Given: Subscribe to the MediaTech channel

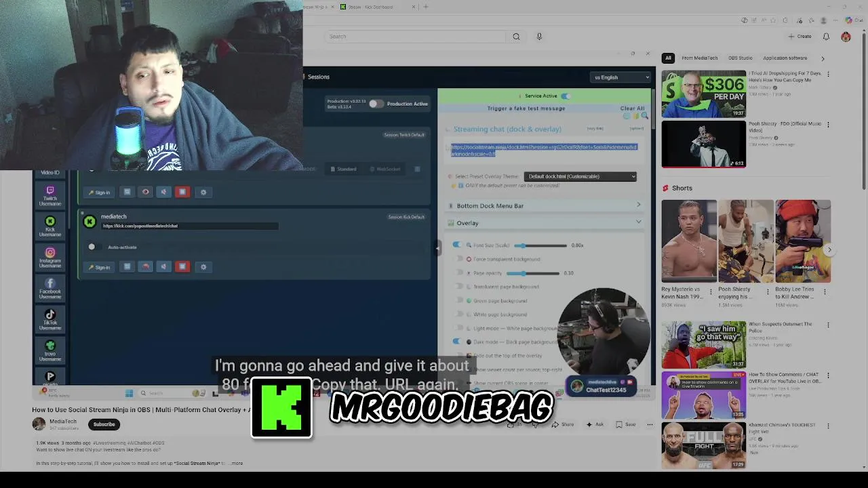Looking at the screenshot, I should click(x=104, y=424).
